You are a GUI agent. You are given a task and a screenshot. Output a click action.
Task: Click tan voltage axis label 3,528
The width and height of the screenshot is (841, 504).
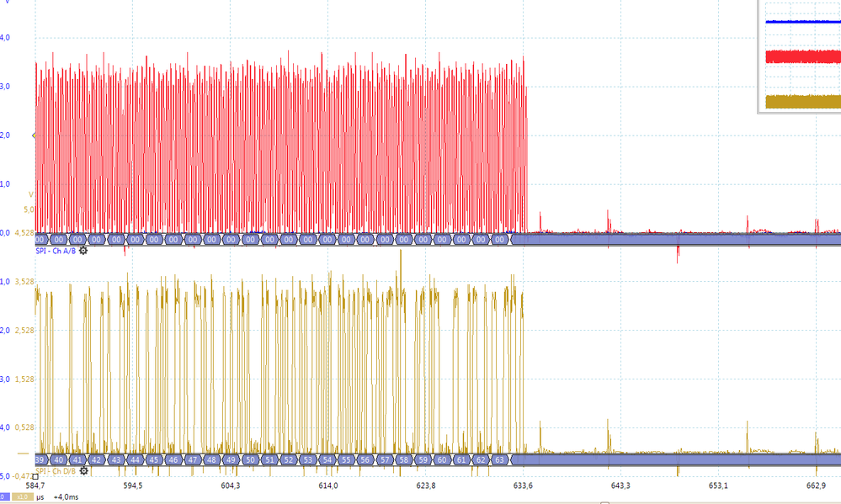pyautogui.click(x=24, y=282)
